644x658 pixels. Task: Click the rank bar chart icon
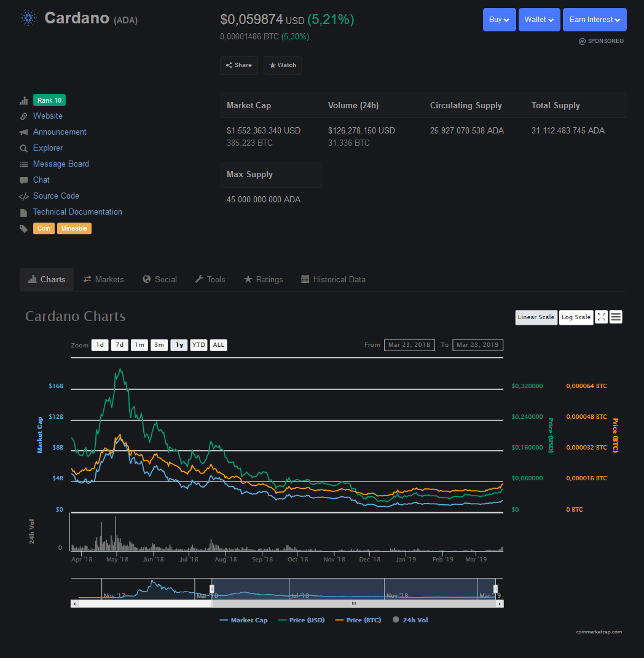(x=23, y=100)
